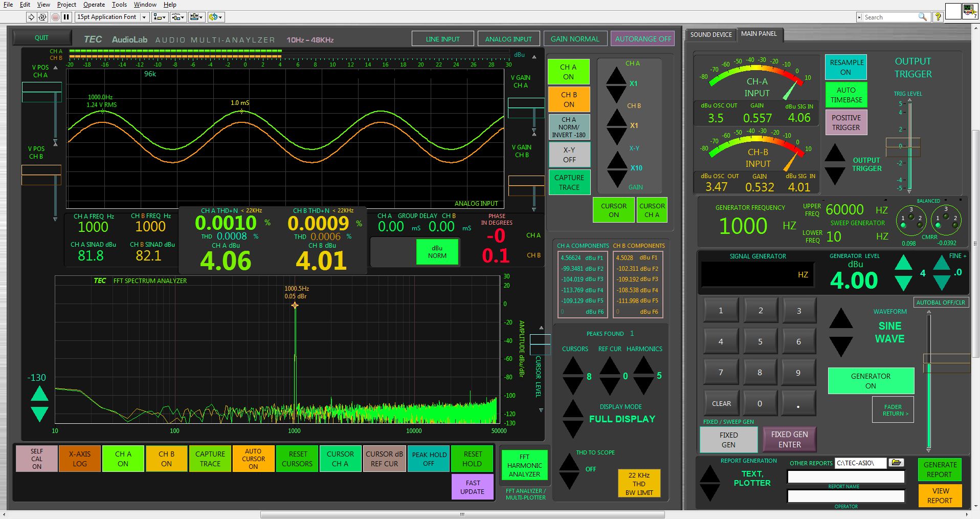Click the CURSOR ON button
The image size is (980, 519).
614,210
